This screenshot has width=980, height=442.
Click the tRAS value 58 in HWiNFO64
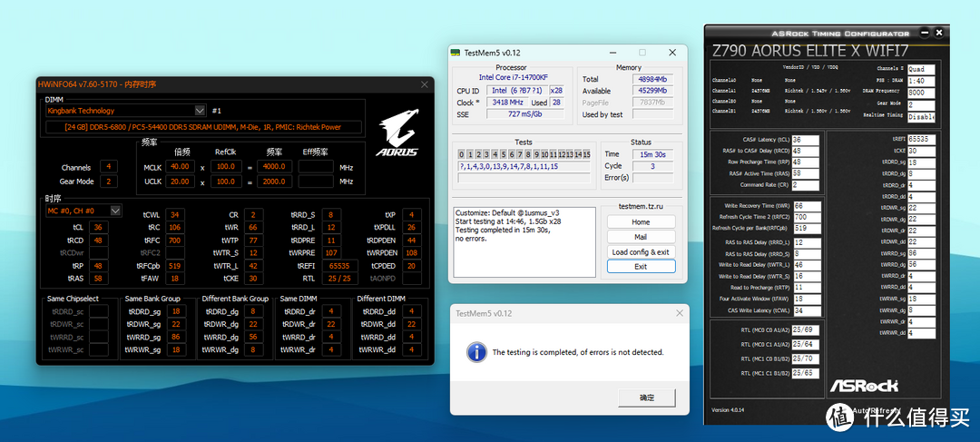click(98, 279)
